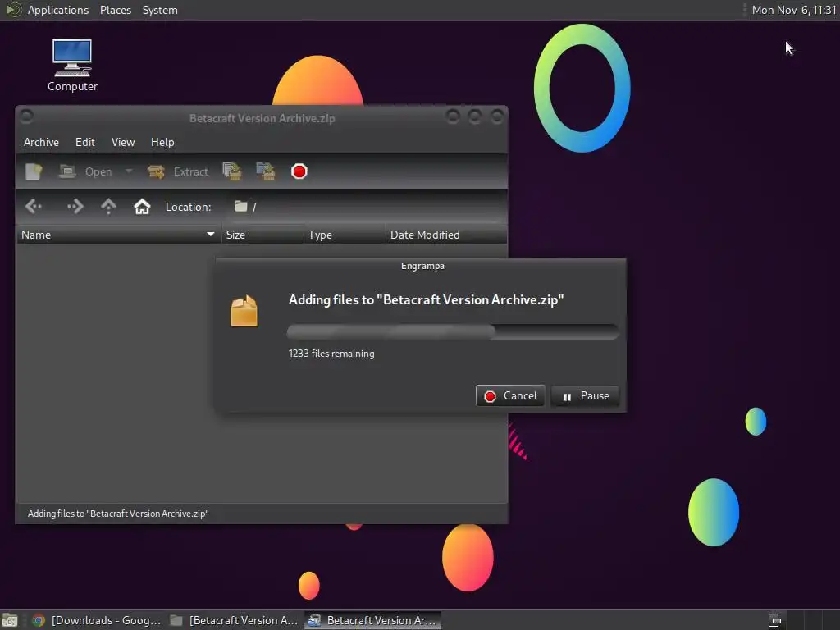The height and width of the screenshot is (630, 840).
Task: Click the show desktop taskbar icon
Action: tap(10, 620)
